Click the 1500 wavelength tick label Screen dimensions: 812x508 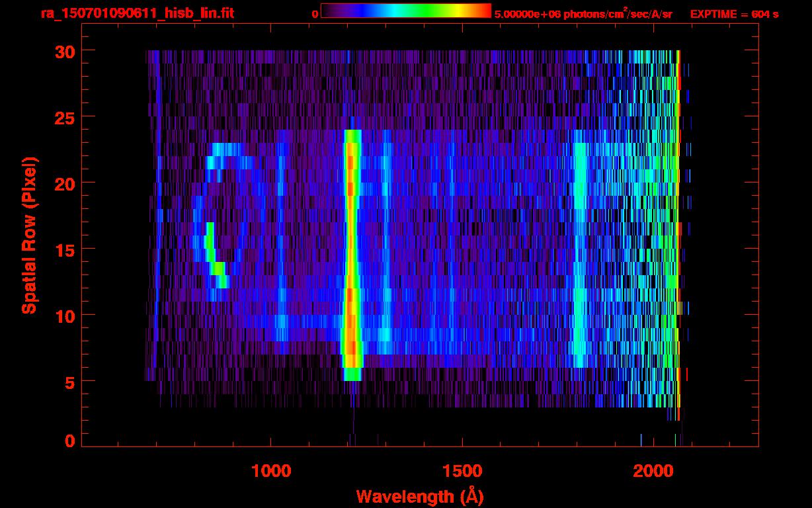click(x=462, y=471)
